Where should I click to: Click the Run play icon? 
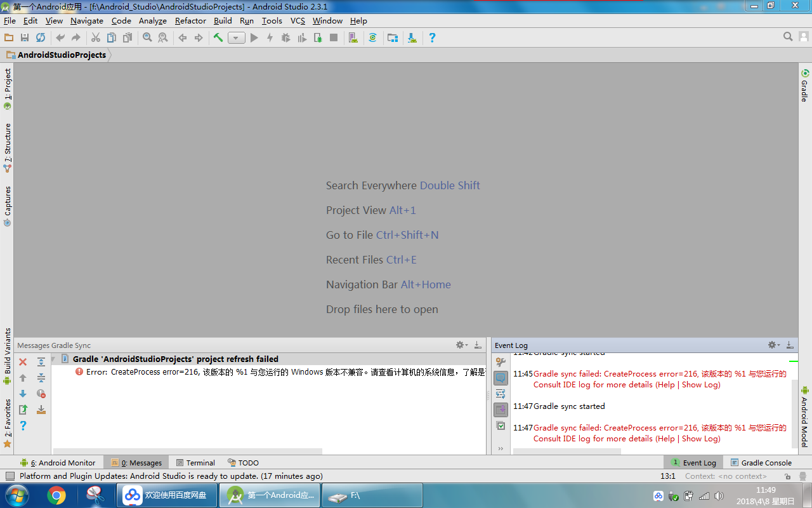pyautogui.click(x=254, y=38)
